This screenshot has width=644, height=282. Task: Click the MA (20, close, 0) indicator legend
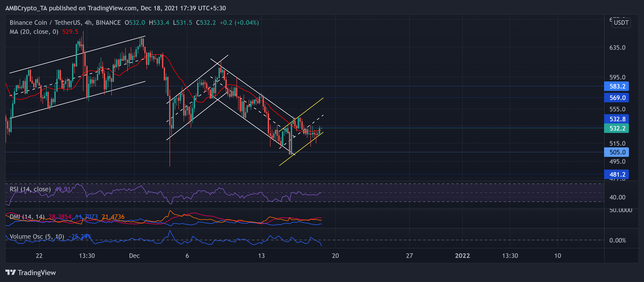click(34, 32)
